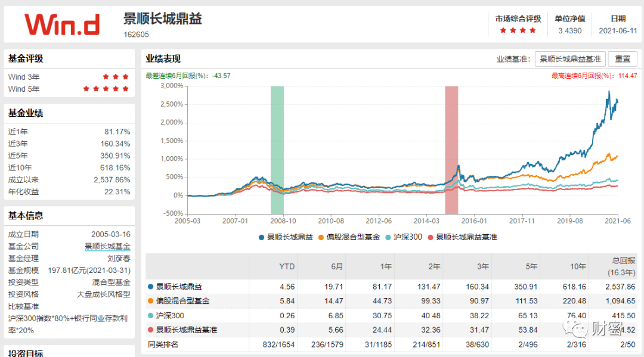Click the 最高连续6月回报 label 114.47
Screen dimensions: 644x357
[594, 76]
